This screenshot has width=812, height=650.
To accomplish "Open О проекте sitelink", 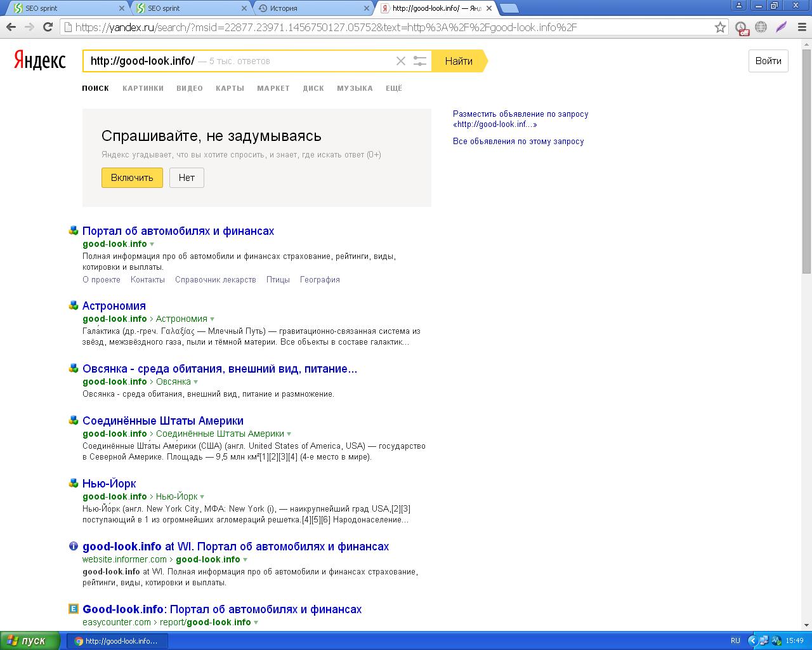I will [101, 280].
